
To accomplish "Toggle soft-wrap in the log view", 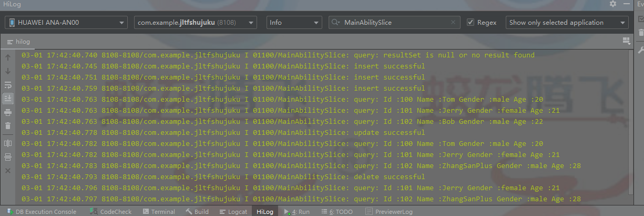I will [8, 84].
